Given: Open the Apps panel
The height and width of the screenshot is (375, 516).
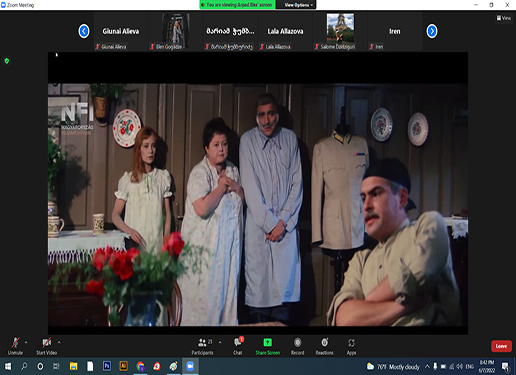Looking at the screenshot, I should (351, 346).
